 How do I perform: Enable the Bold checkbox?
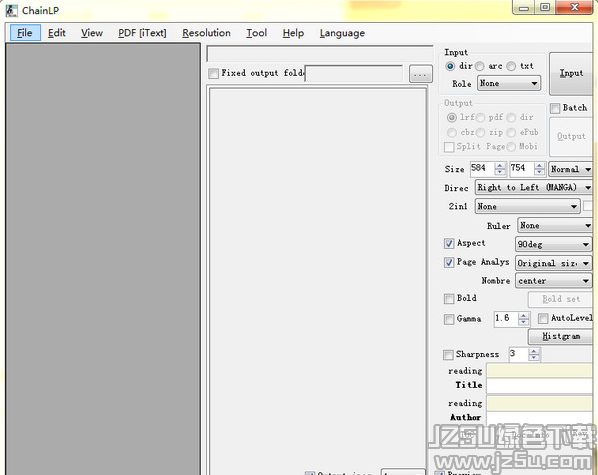point(449,298)
